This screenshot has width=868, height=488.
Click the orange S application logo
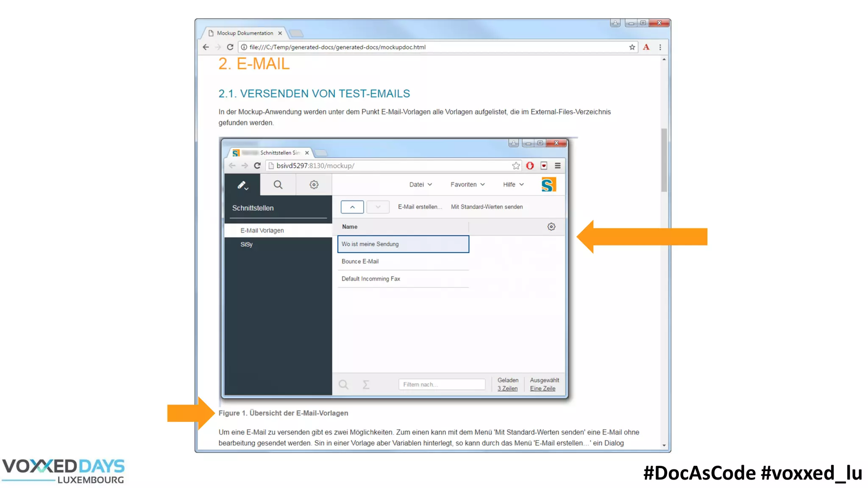[x=548, y=185]
